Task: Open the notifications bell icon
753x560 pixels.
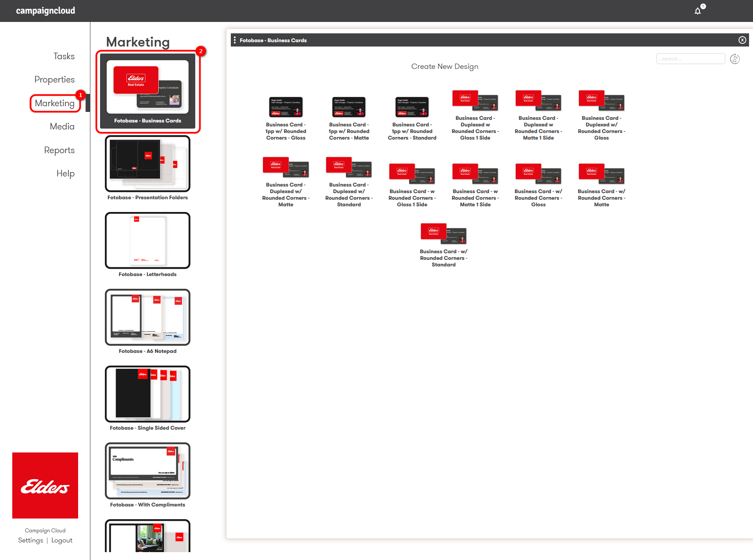Action: click(x=698, y=11)
